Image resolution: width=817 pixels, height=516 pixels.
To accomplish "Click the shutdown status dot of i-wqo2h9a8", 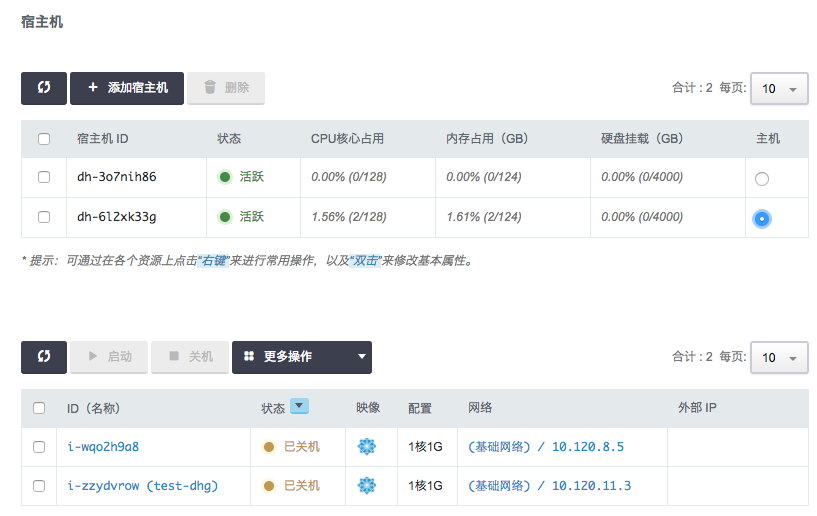I will [269, 447].
